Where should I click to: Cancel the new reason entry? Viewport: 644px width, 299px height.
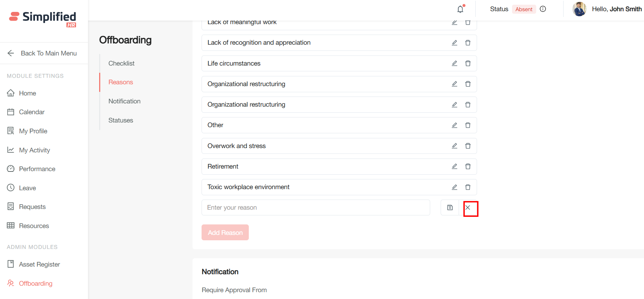click(x=468, y=207)
